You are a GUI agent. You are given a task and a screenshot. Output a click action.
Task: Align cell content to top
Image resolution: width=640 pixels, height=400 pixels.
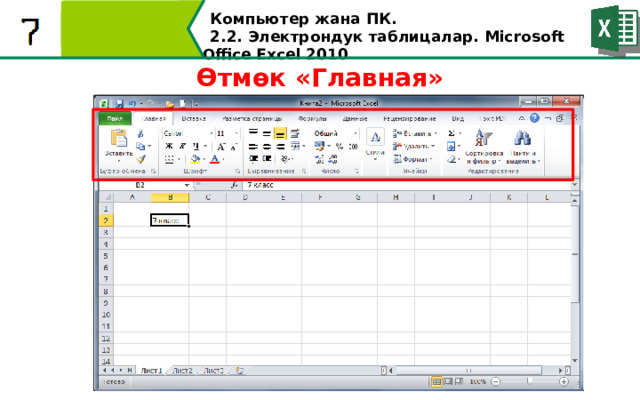[x=253, y=133]
